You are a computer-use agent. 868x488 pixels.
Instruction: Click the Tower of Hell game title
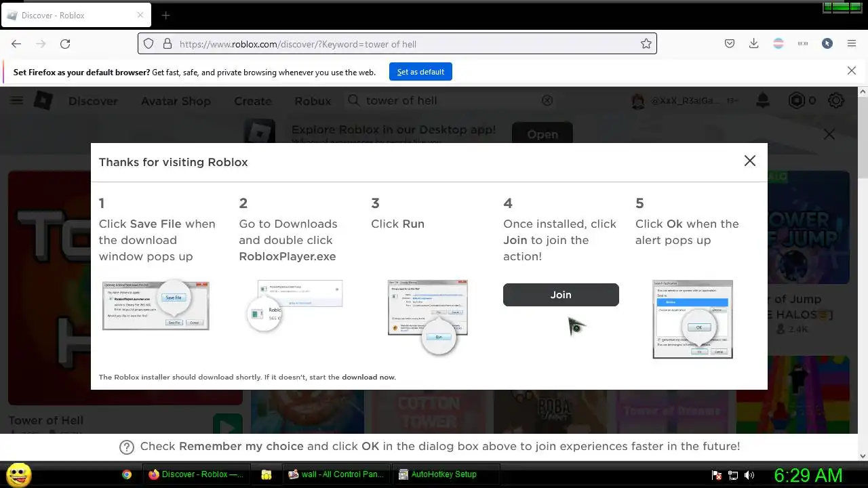45,420
